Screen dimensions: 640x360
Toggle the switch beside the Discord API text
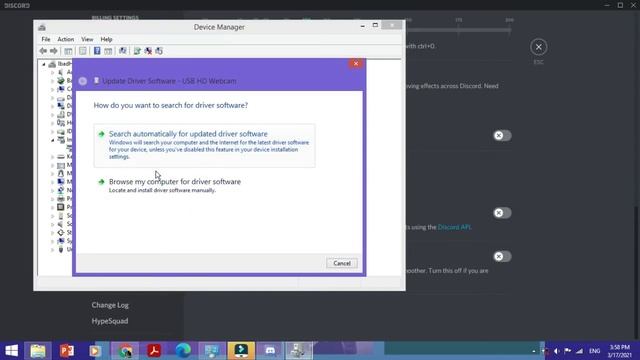502,213
